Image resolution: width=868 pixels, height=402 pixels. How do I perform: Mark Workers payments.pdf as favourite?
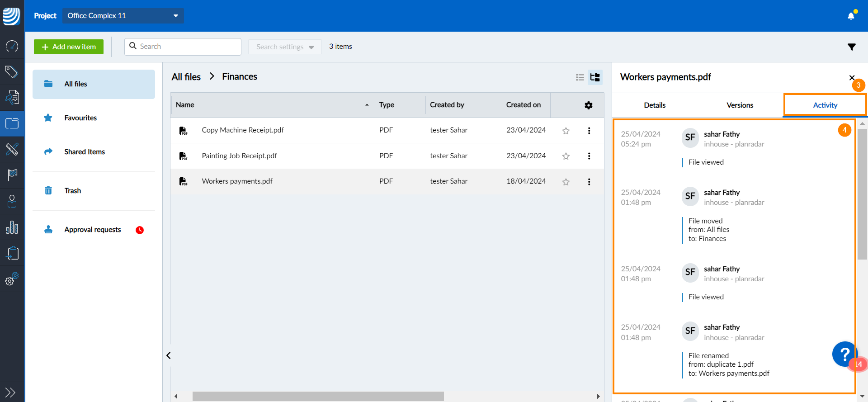point(566,182)
